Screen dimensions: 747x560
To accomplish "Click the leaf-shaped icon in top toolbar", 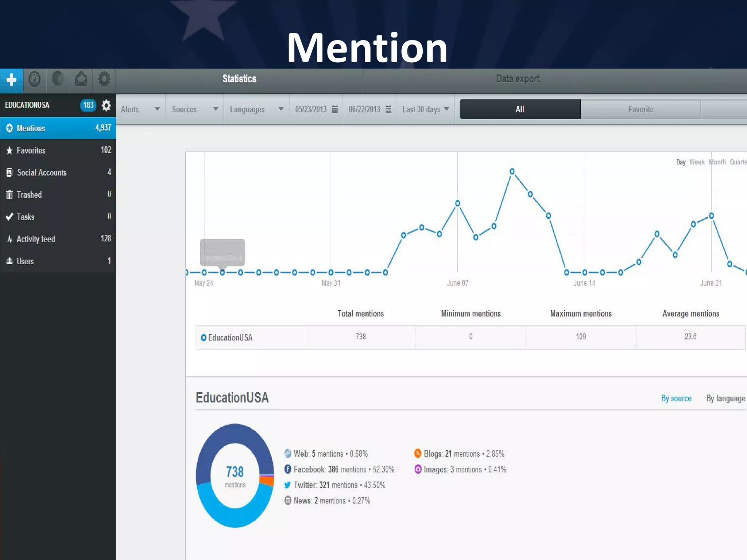I will [x=58, y=79].
